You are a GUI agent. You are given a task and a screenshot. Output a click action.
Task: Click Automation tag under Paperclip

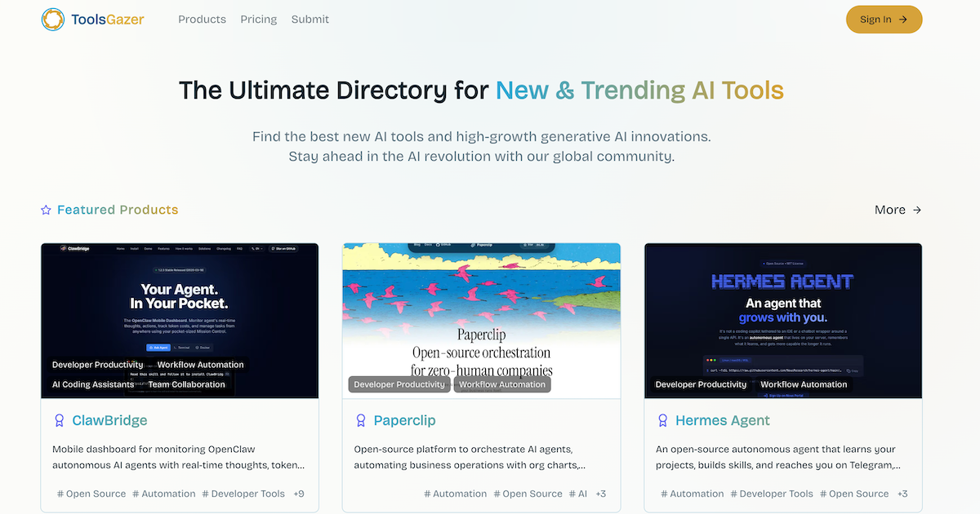(456, 494)
